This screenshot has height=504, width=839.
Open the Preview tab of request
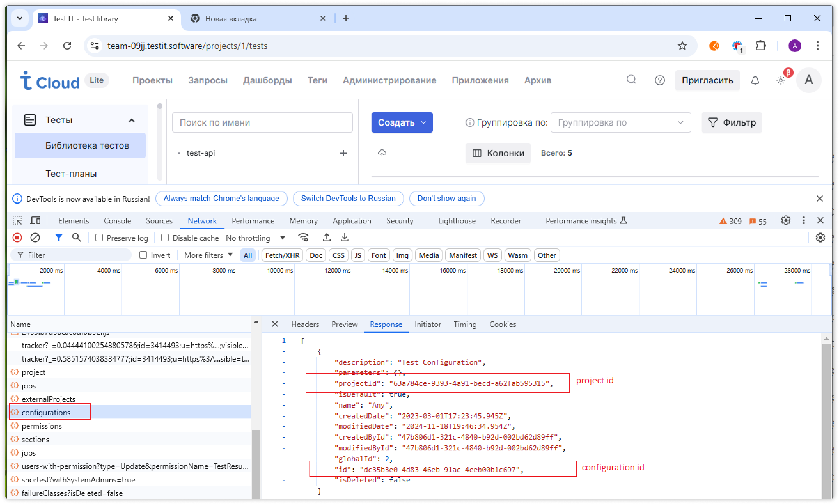[x=344, y=324]
